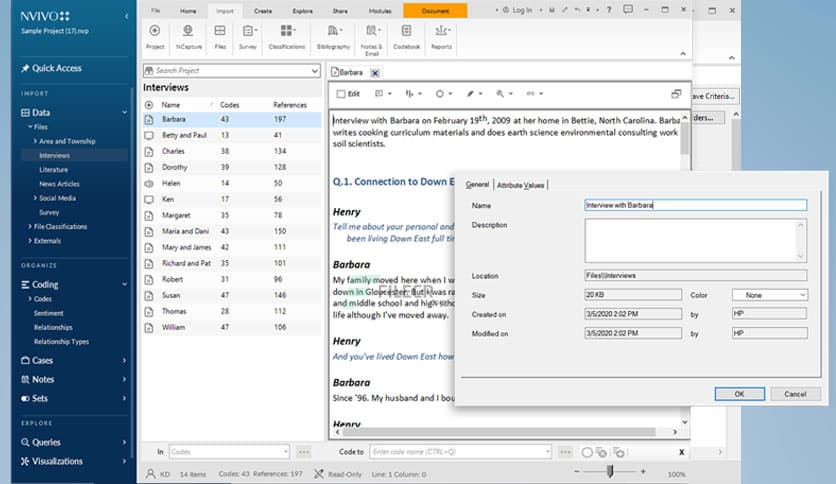This screenshot has width=836, height=484.
Task: Open the Classifications ribbon button
Action: click(287, 37)
